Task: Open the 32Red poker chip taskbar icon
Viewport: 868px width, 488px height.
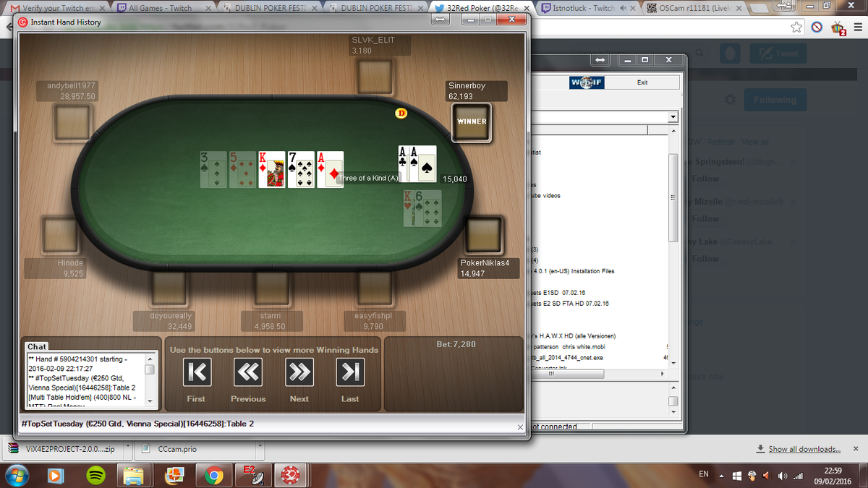Action: 291,475
